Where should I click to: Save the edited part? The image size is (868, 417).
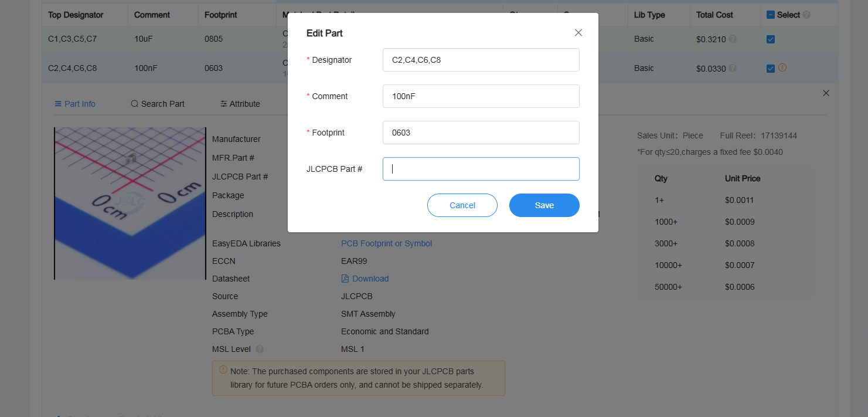544,205
